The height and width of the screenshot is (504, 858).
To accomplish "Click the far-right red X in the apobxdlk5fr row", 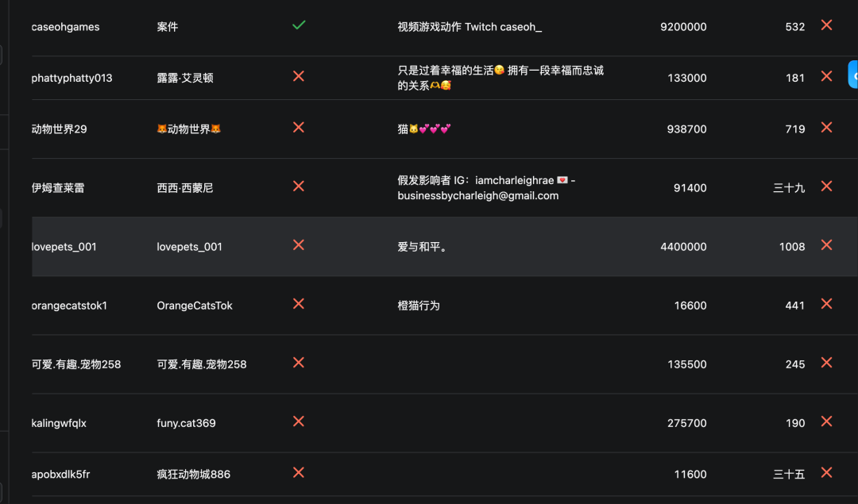I will pos(826,473).
